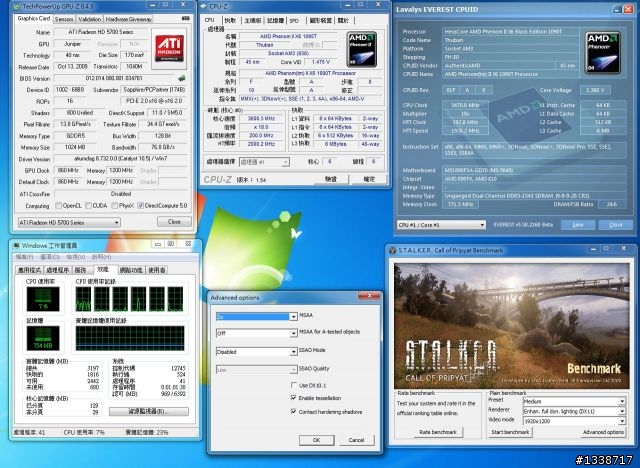Click the CPU-Z title bar app icon
The image size is (640, 468).
pos(204,7)
